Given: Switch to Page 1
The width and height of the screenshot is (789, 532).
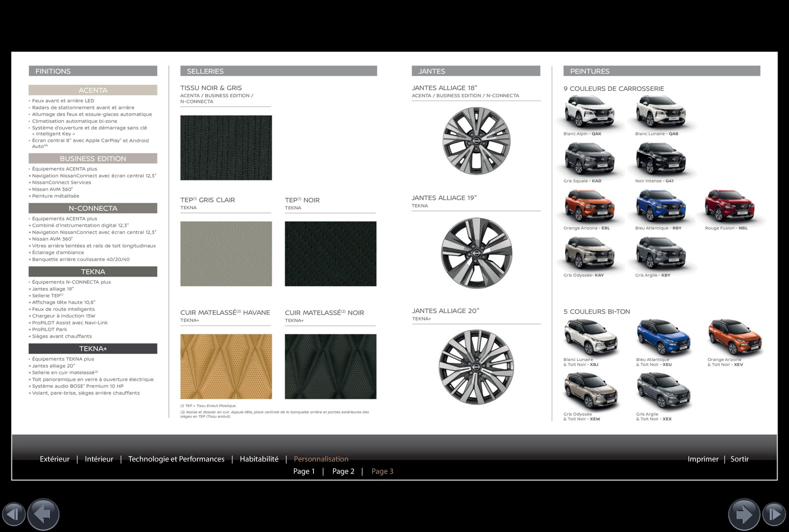Looking at the screenshot, I should tap(304, 471).
